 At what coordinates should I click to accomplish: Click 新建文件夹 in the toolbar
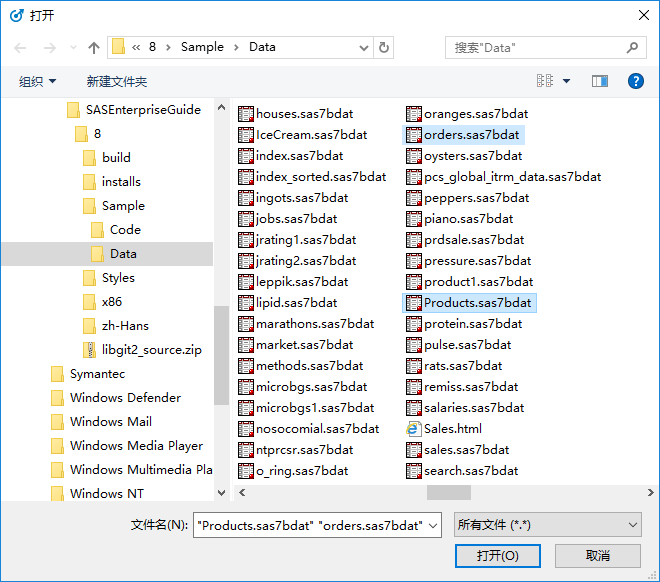(116, 81)
